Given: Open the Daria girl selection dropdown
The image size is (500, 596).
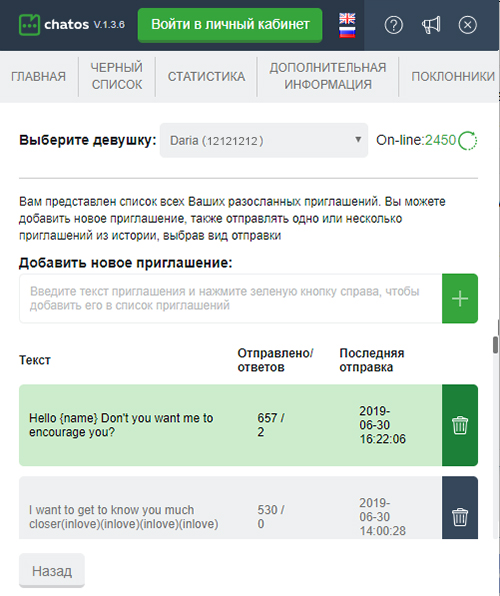Looking at the screenshot, I should tap(264, 141).
